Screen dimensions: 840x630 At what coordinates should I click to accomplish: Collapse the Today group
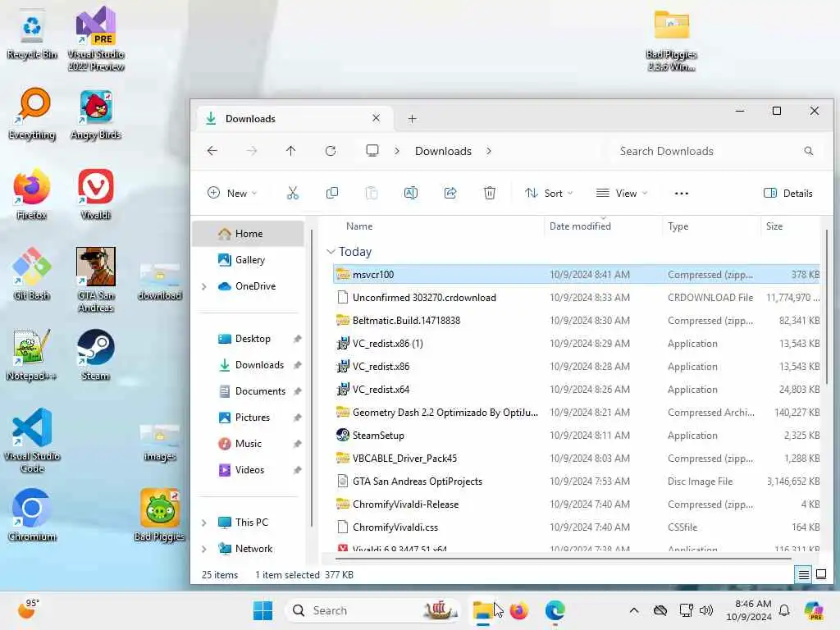(x=331, y=251)
